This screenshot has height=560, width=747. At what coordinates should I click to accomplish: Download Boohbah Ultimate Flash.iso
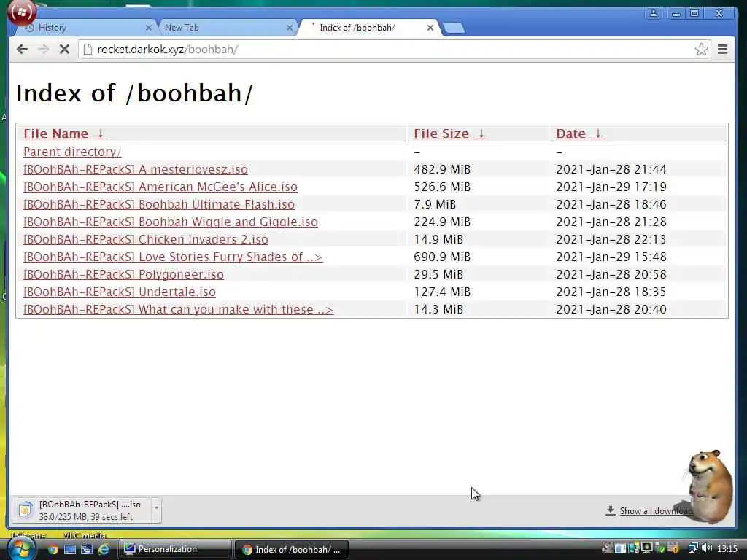tap(159, 204)
